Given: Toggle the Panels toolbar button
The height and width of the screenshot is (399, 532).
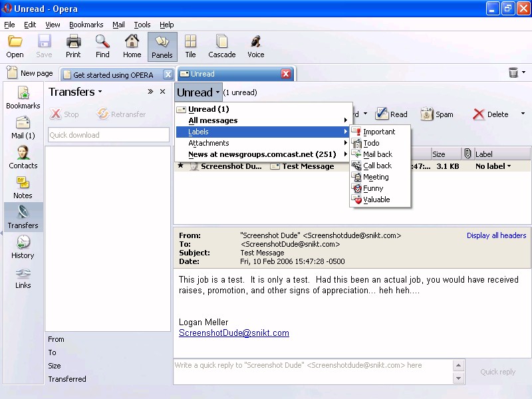Looking at the screenshot, I should (x=162, y=47).
